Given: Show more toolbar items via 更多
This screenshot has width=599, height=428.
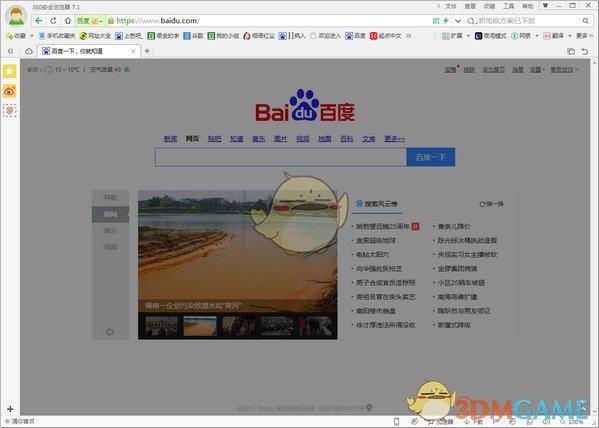Looking at the screenshot, I should pos(585,36).
